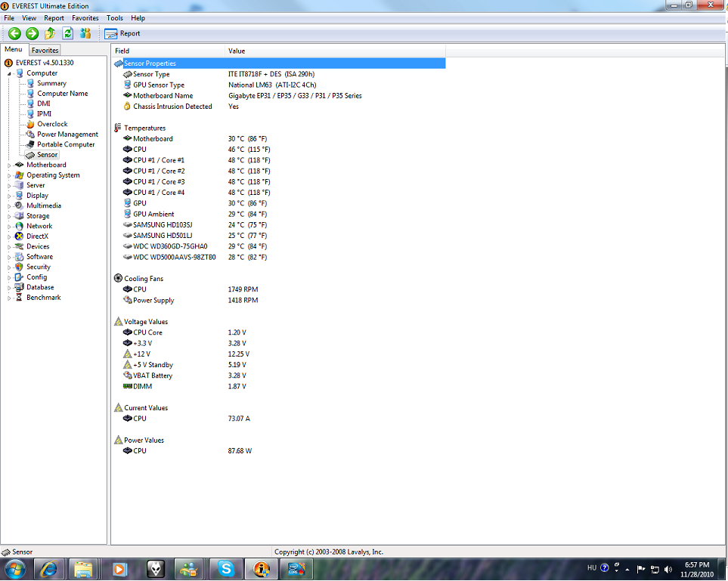
Task: Select DMI in the tree
Action: [44, 104]
